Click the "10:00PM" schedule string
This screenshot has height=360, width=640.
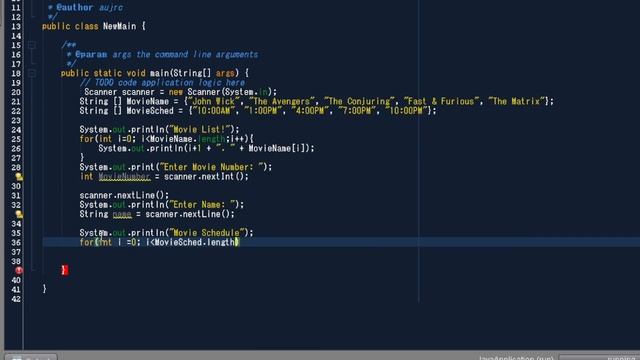pos(407,111)
